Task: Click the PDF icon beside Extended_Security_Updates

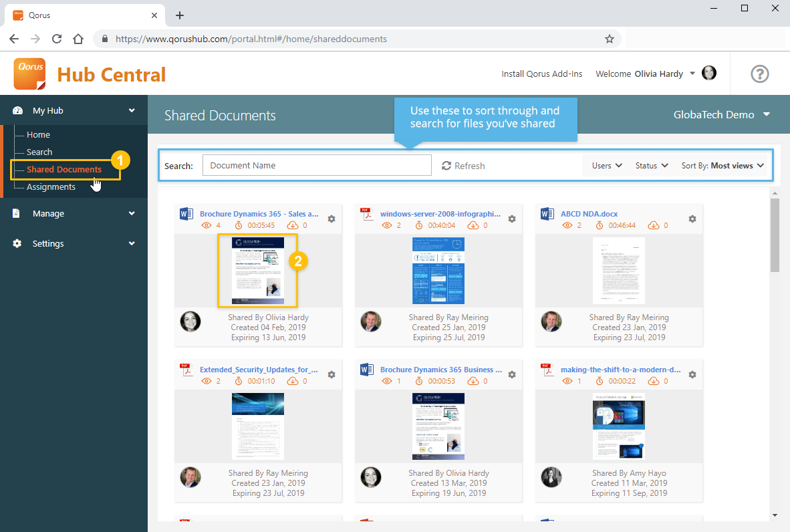Action: 186,370
